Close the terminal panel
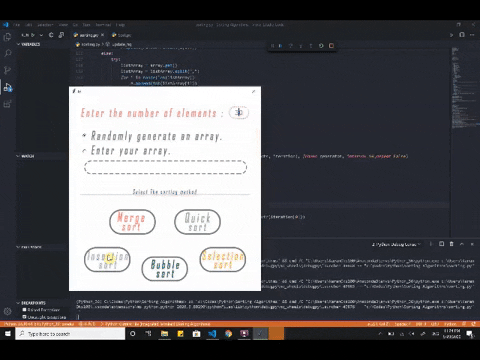 tap(472, 244)
